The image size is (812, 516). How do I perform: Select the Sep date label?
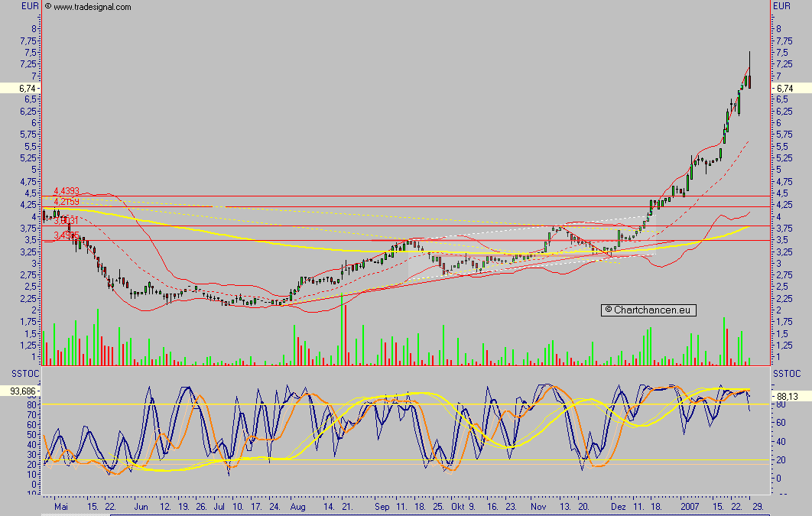[x=382, y=507]
